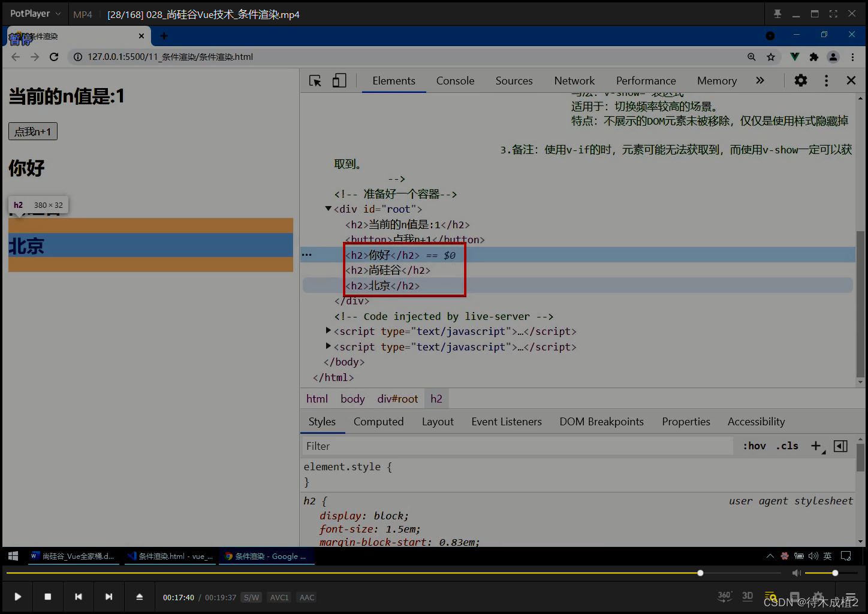Open the PotPlayer main menu dropdown
This screenshot has height=614, width=868.
35,14
